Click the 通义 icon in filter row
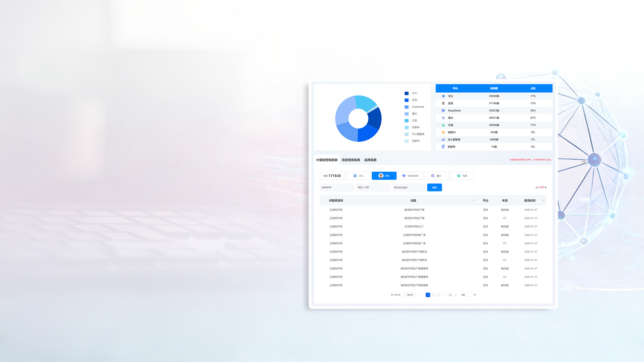The height and width of the screenshot is (362, 644). (x=433, y=176)
